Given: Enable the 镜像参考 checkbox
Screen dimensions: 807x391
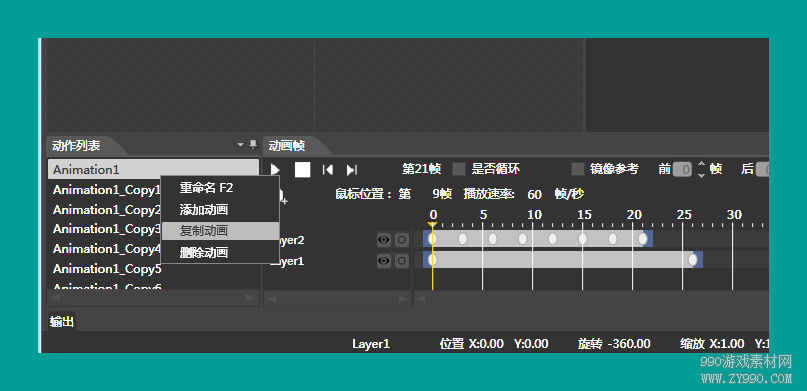Looking at the screenshot, I should [578, 169].
